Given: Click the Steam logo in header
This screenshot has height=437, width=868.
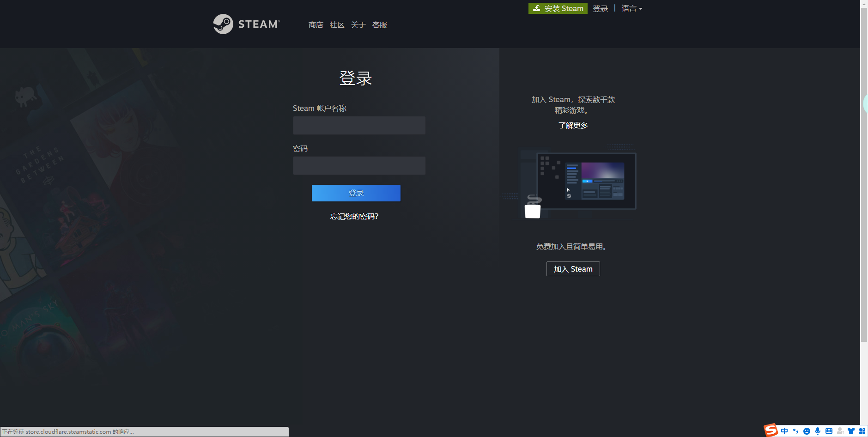Looking at the screenshot, I should 246,24.
